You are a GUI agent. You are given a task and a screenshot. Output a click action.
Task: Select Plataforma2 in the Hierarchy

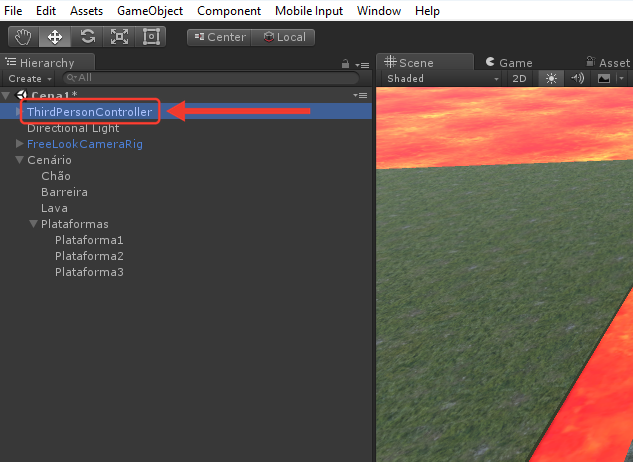tap(89, 256)
